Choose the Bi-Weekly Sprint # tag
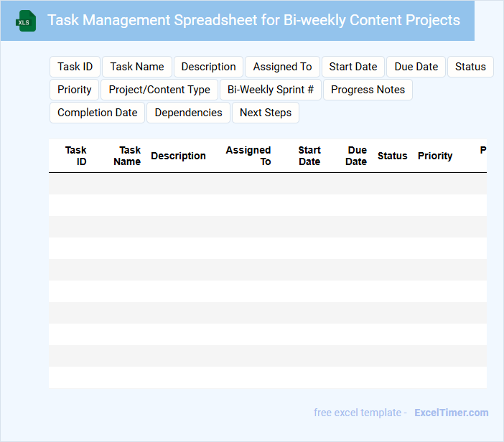This screenshot has width=504, height=442. pos(270,90)
